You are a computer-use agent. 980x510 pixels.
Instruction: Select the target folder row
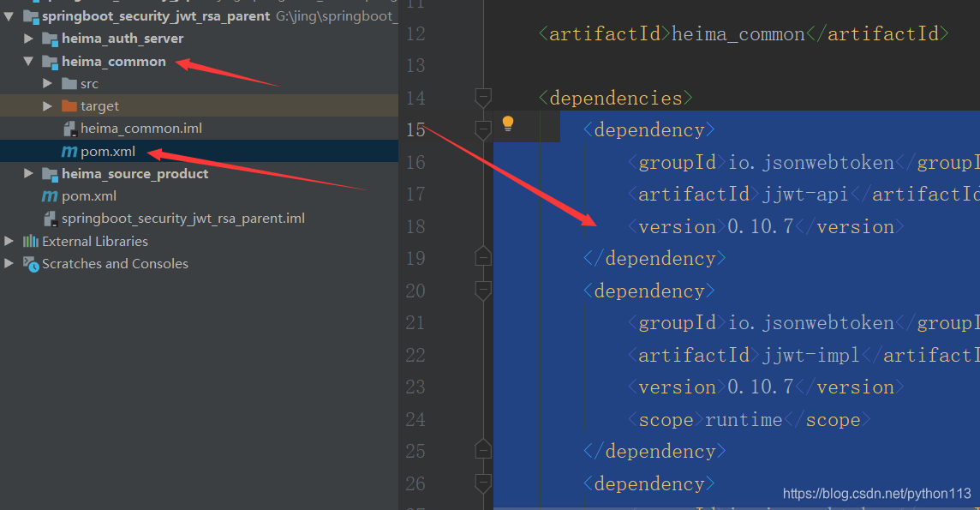(199, 105)
